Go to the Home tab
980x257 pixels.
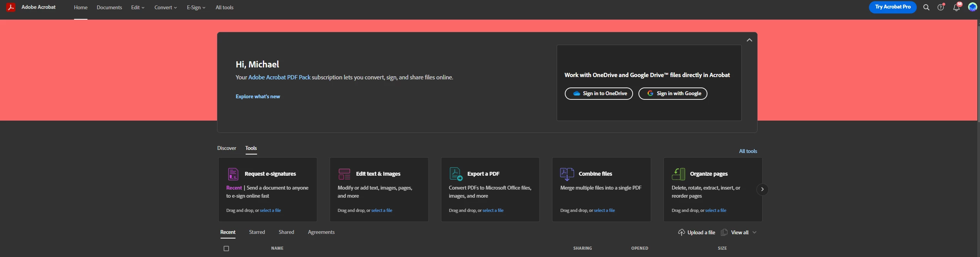click(x=81, y=7)
